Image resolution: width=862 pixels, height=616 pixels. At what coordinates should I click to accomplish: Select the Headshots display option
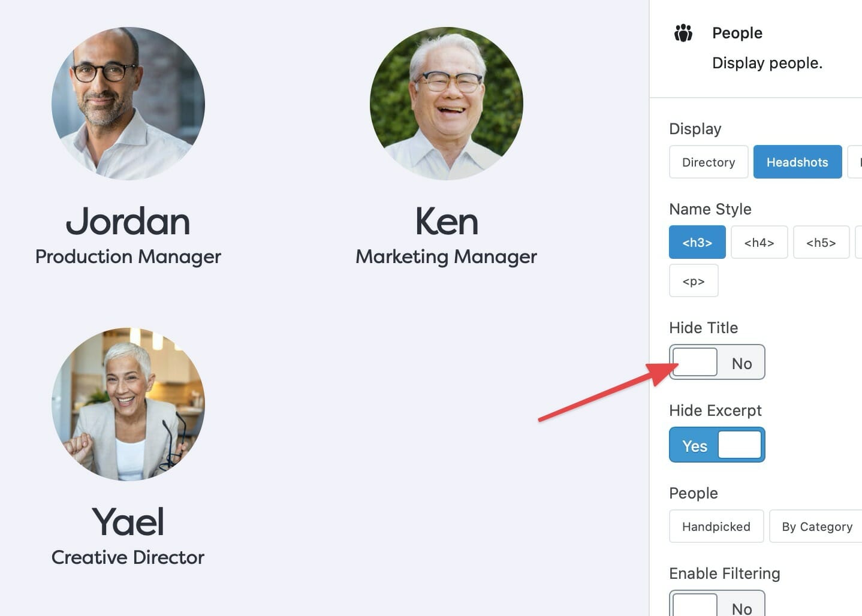(797, 162)
